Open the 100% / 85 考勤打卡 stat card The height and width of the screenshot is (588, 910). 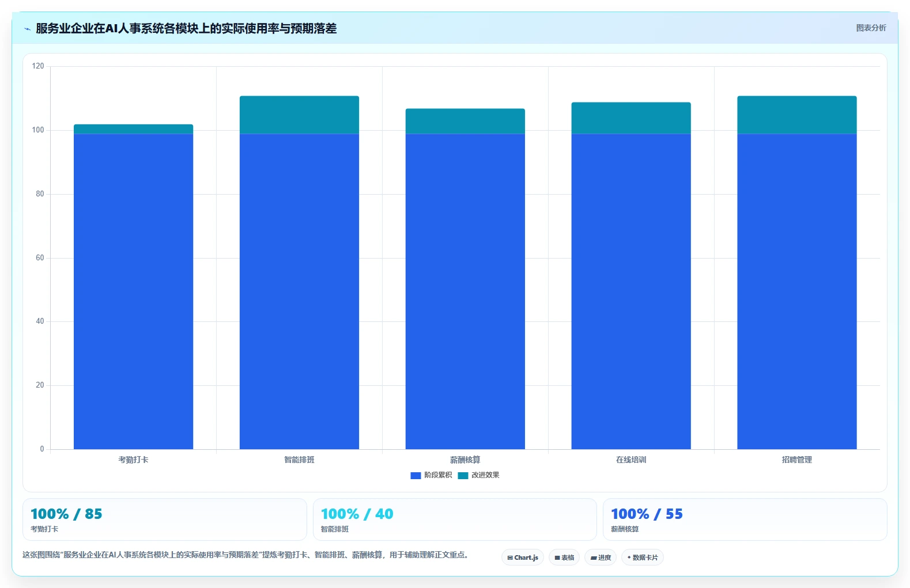(165, 519)
